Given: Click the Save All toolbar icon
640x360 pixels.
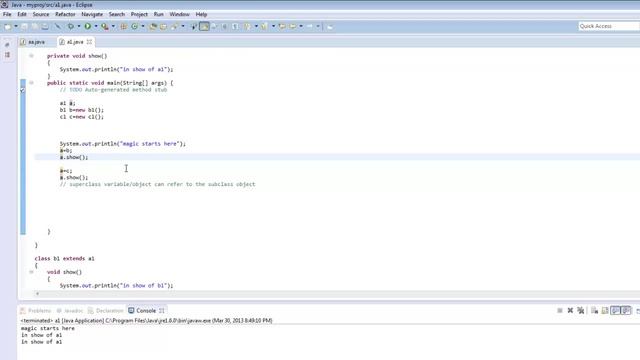Looking at the screenshot, I should 35,27.
